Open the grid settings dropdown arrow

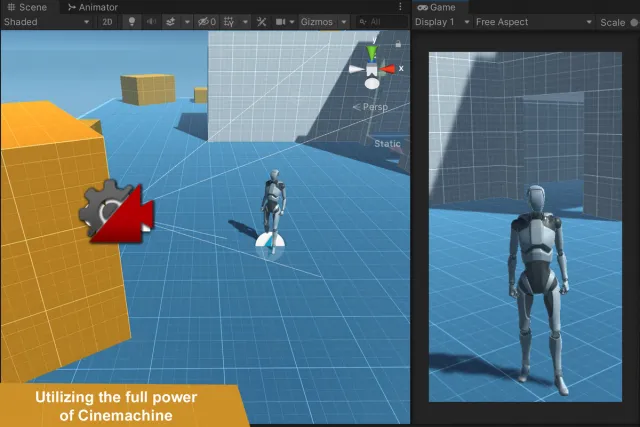(245, 22)
